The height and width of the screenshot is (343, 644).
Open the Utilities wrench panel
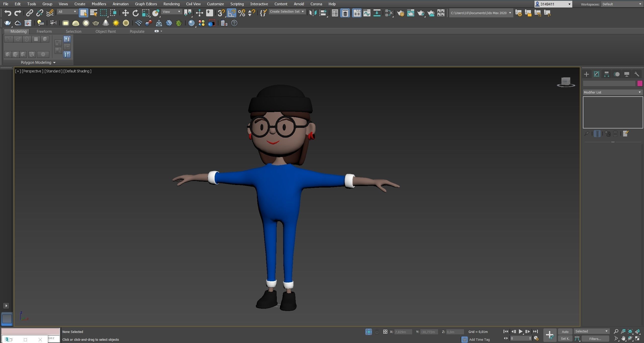click(637, 74)
